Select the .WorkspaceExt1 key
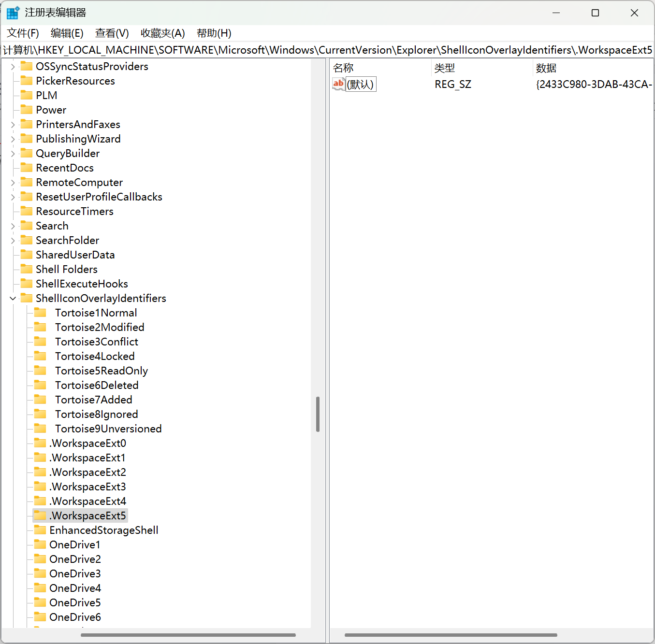 (87, 458)
